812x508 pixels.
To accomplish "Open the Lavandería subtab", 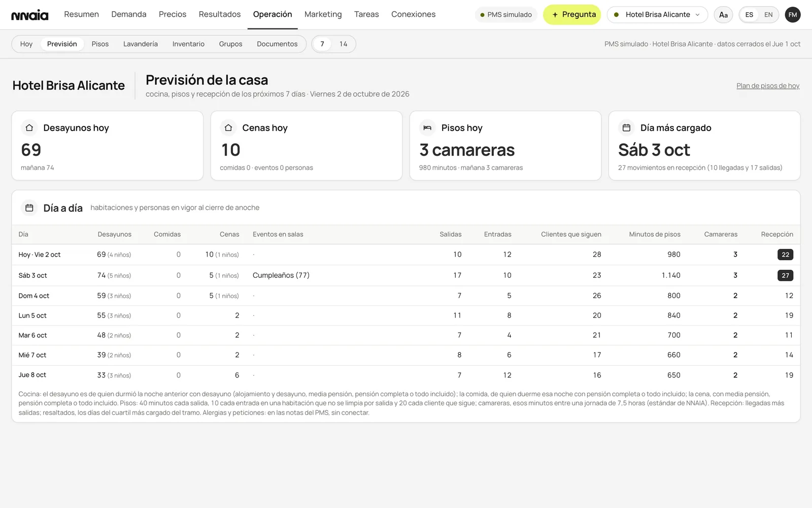I will [x=141, y=44].
